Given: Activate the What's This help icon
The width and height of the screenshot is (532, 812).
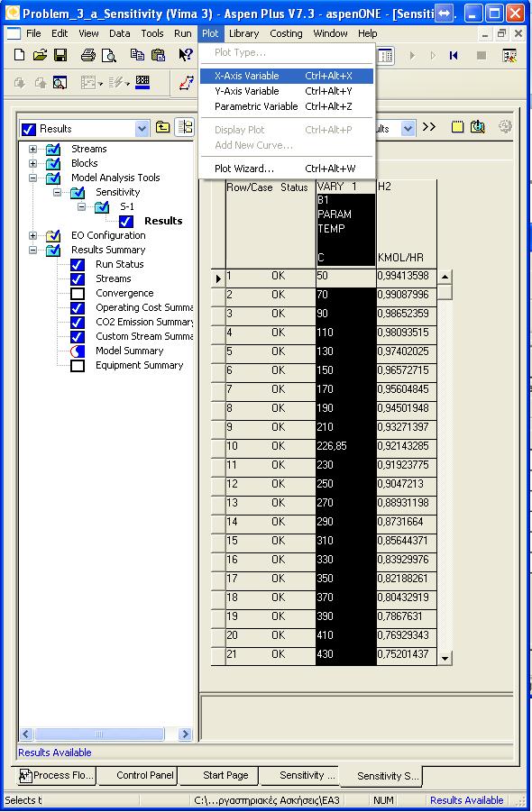Looking at the screenshot, I should pyautogui.click(x=185, y=55).
